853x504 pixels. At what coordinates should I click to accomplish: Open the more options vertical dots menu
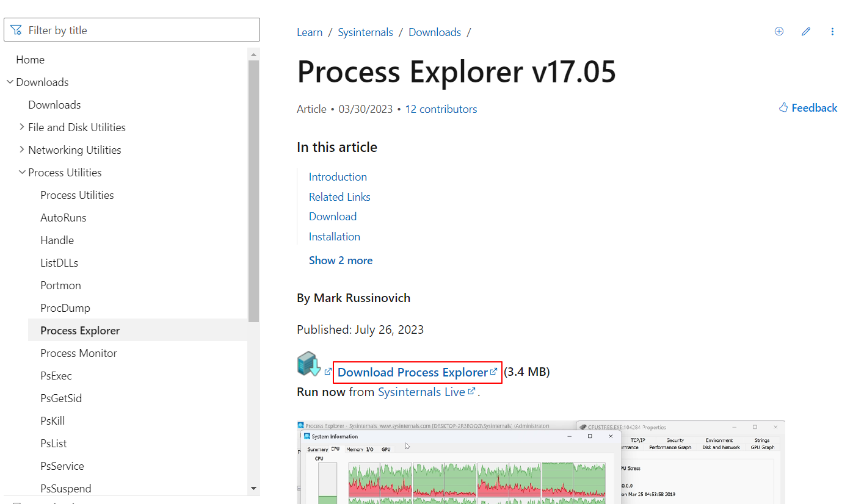pyautogui.click(x=832, y=32)
